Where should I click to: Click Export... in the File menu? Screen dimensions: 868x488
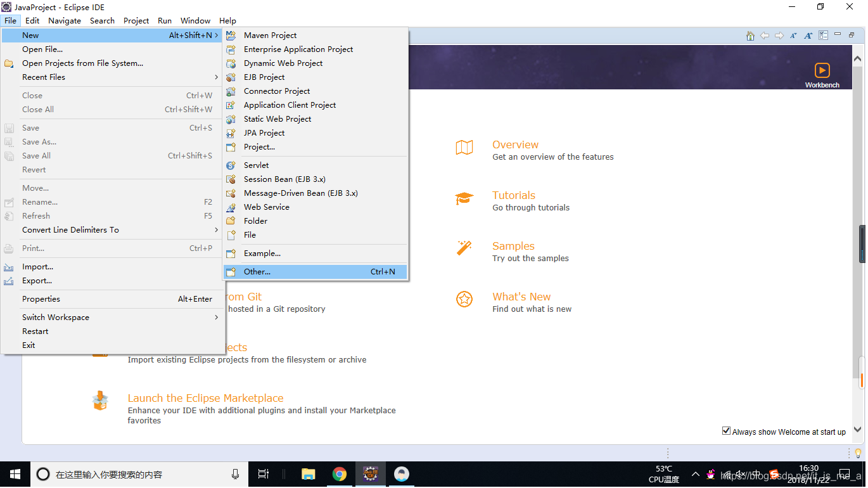click(112, 281)
